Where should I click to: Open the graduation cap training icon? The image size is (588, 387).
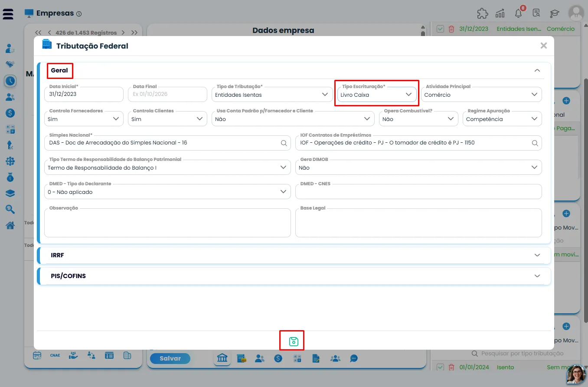555,13
